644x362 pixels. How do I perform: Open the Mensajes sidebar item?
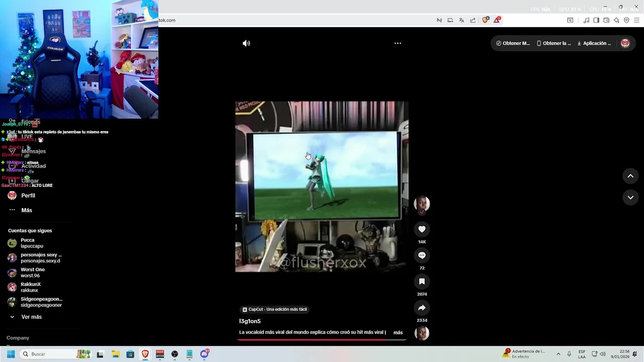tap(27, 151)
